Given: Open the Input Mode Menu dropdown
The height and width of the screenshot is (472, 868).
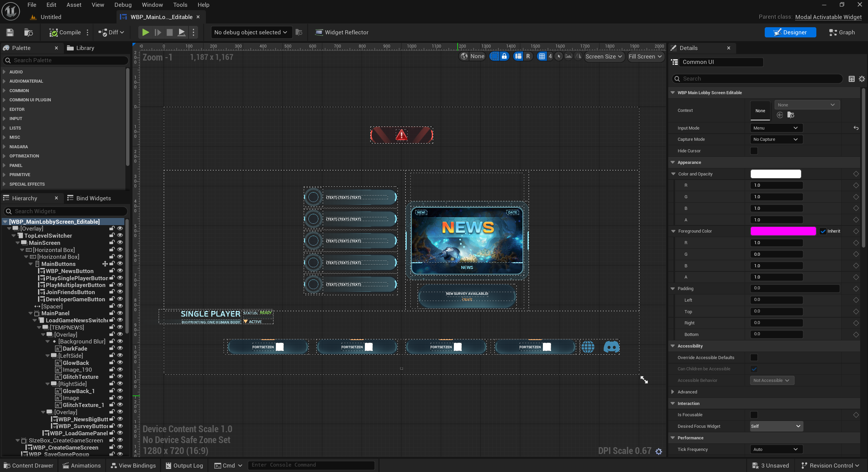Looking at the screenshot, I should tap(776, 128).
